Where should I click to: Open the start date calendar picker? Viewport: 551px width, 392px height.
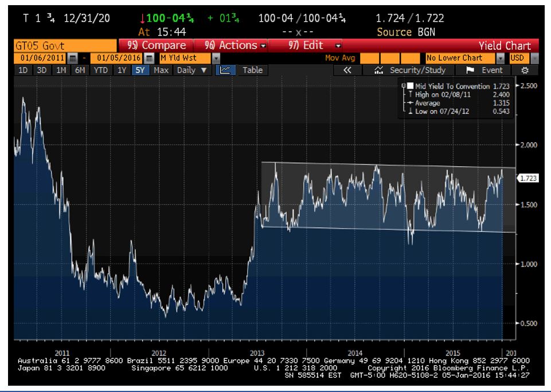pyautogui.click(x=72, y=58)
